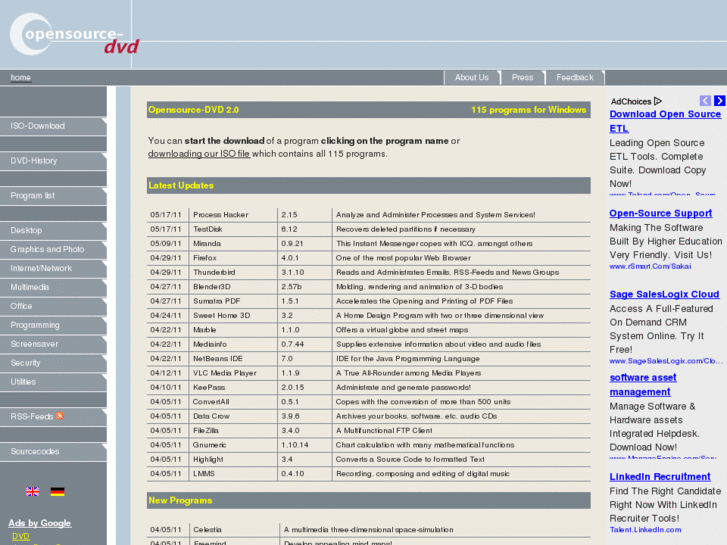Screen dimensions: 727x545
Task: Download Blender3D from the list
Action: pyautogui.click(x=211, y=287)
